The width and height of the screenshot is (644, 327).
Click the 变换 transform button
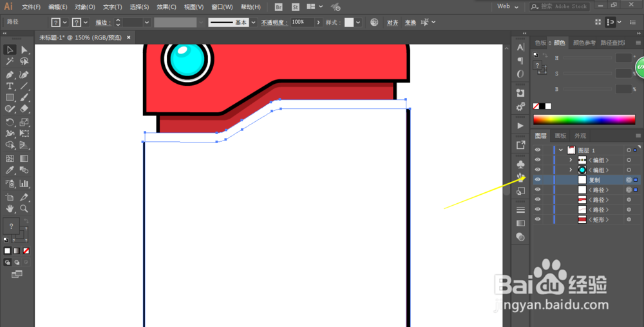(410, 23)
